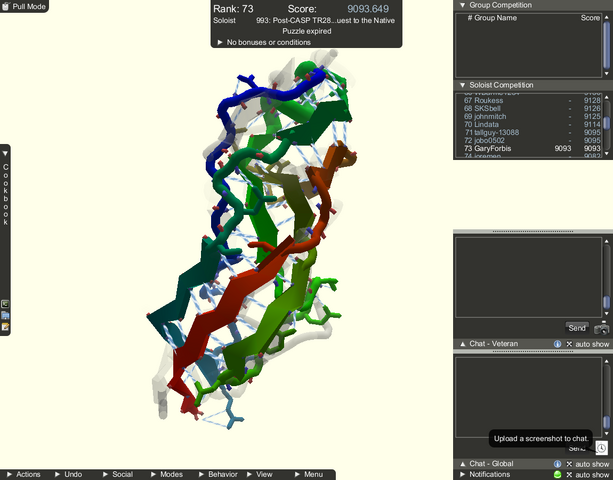Click the up arrow of Soloist Competition scrollbar
This screenshot has width=613, height=480.
coord(606,97)
